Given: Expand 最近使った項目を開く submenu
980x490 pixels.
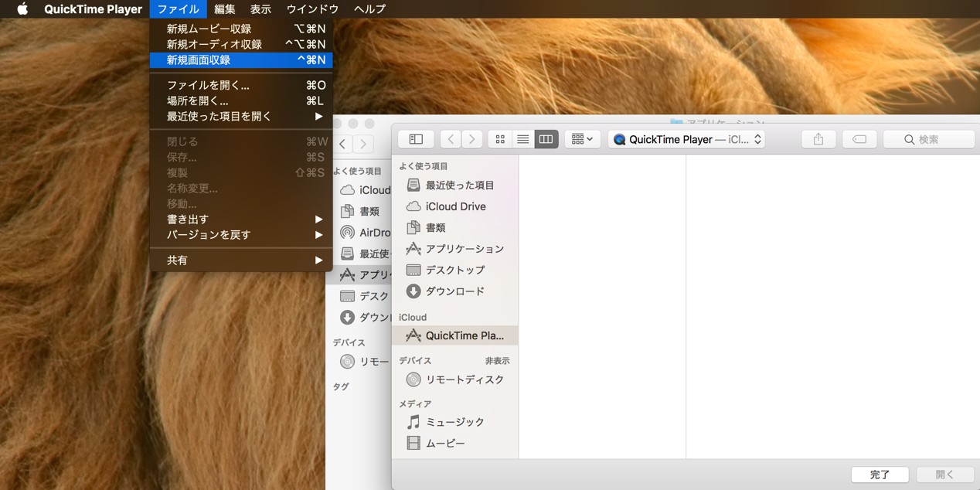Looking at the screenshot, I should click(241, 116).
